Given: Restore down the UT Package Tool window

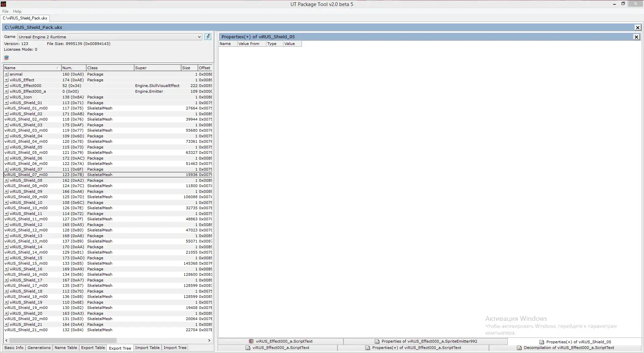Looking at the screenshot, I should tap(623, 4).
